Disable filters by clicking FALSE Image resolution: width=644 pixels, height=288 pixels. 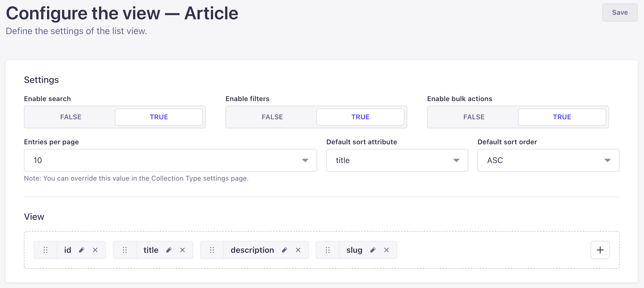272,117
